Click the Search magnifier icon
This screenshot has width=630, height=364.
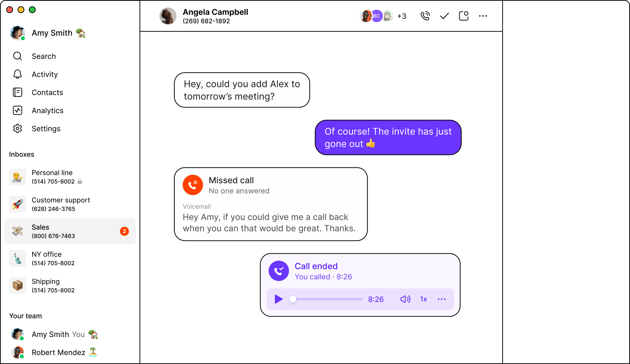[x=18, y=56]
